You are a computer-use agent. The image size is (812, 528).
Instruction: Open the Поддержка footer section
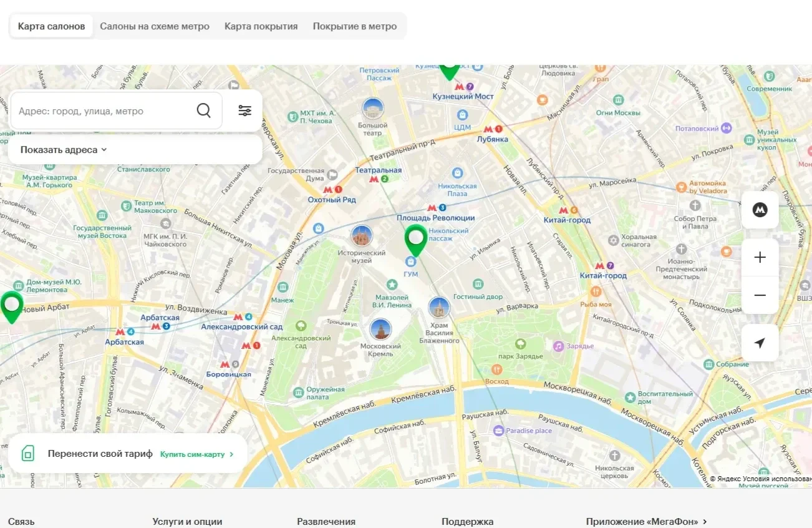(468, 522)
